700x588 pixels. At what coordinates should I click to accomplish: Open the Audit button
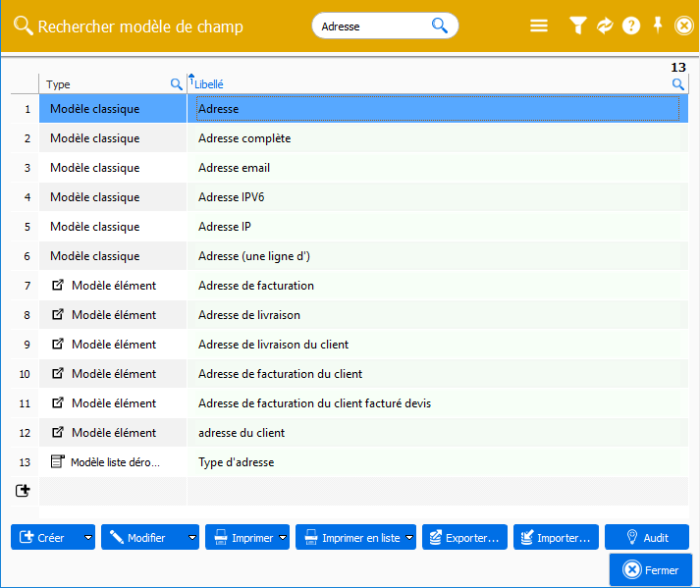tap(646, 538)
